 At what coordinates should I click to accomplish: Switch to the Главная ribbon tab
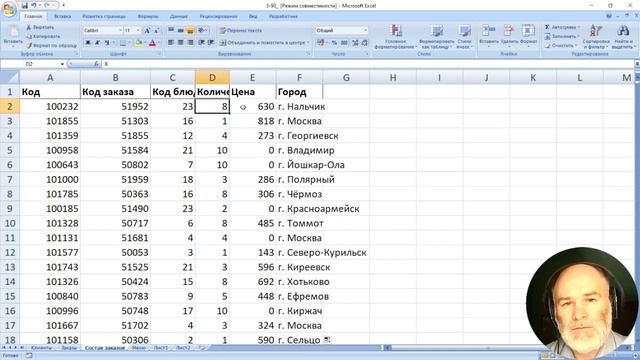tap(33, 16)
